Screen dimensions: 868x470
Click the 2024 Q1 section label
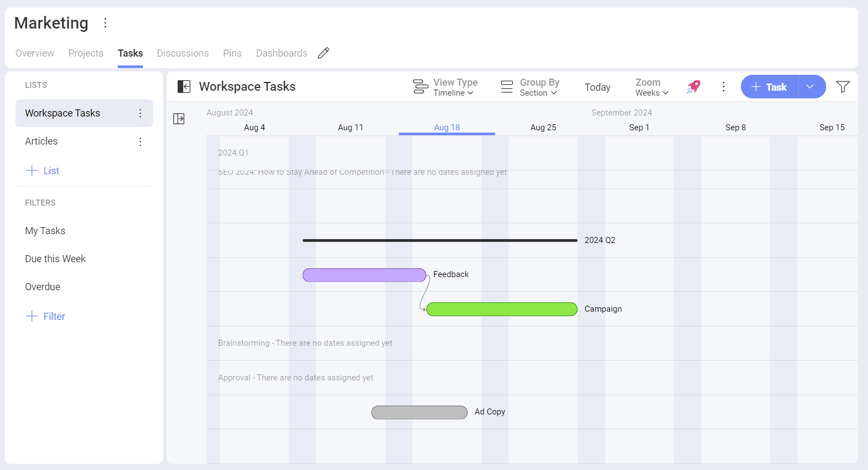point(233,153)
